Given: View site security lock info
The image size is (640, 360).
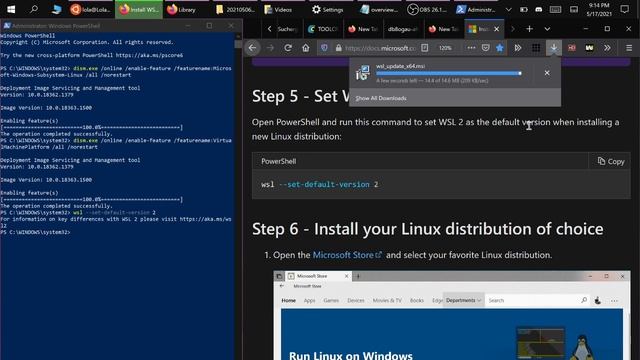Looking at the screenshot, I should point(338,48).
